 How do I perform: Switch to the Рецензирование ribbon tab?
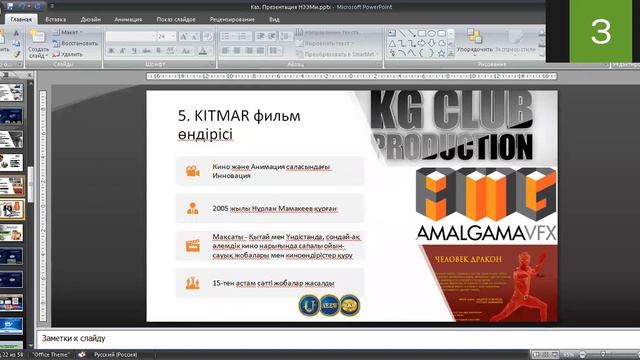[232, 19]
